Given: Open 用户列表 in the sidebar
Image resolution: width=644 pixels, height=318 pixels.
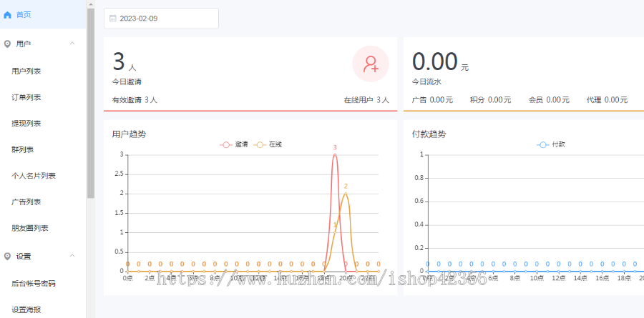Looking at the screenshot, I should [x=26, y=71].
